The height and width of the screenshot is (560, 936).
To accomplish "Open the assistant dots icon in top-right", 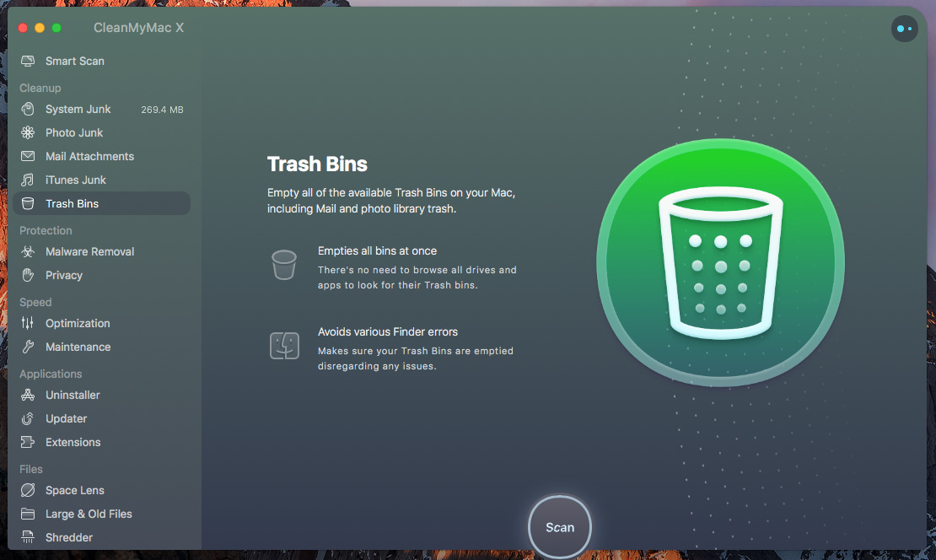I will click(x=904, y=29).
